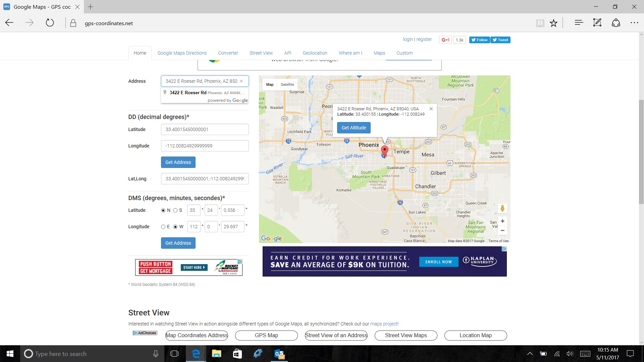Viewport: 644px width, 362px height.
Task: Open the Converter tab
Action: (x=228, y=53)
